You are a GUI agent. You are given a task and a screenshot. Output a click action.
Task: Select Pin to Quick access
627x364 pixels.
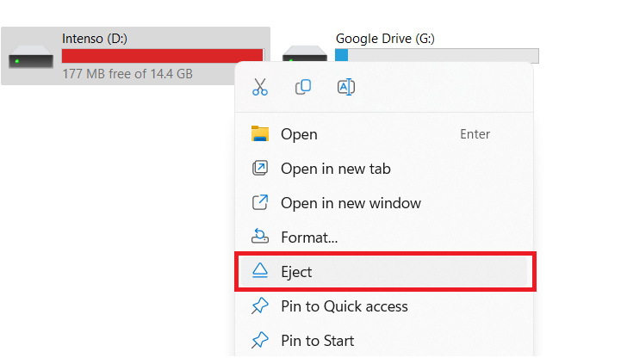click(344, 306)
